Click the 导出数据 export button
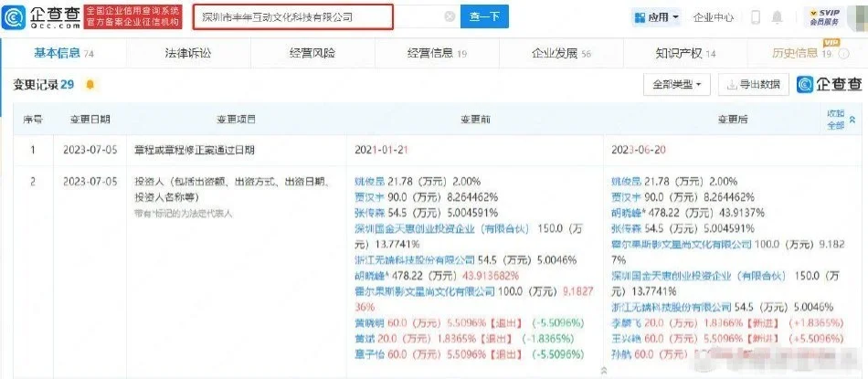This screenshot has height=379, width=868. click(x=754, y=85)
